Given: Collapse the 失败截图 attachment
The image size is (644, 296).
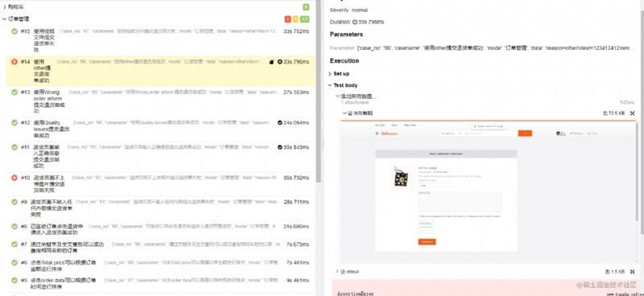Looking at the screenshot, I should click(345, 113).
